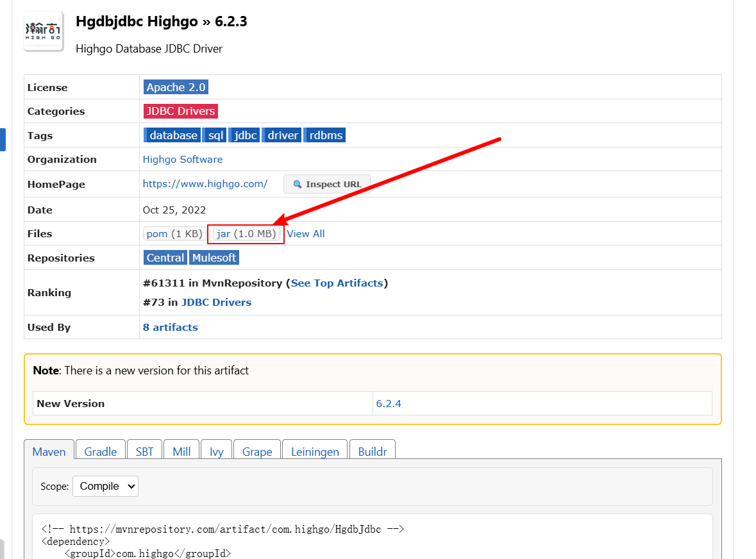Open JDBC Drivers ranking link
Viewport: 756px width, 559px height.
pyautogui.click(x=217, y=302)
